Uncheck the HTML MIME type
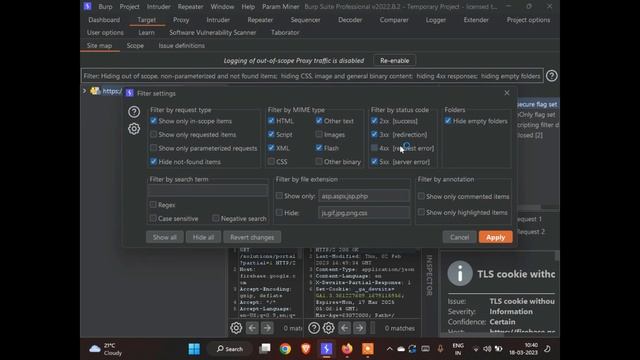Image resolution: width=640 pixels, height=360 pixels. pyautogui.click(x=271, y=121)
